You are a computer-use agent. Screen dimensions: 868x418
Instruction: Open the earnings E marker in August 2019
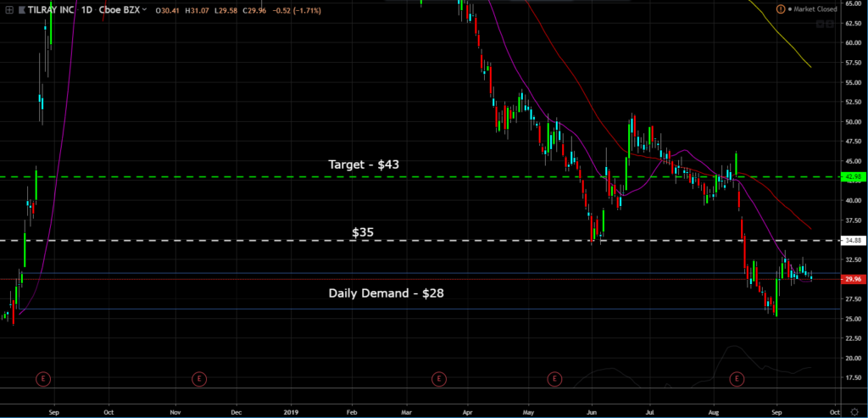tap(737, 379)
